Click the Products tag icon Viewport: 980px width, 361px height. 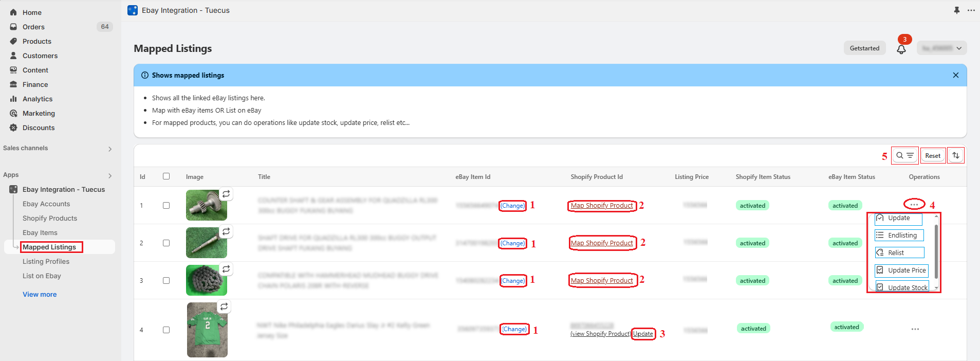[x=13, y=41]
